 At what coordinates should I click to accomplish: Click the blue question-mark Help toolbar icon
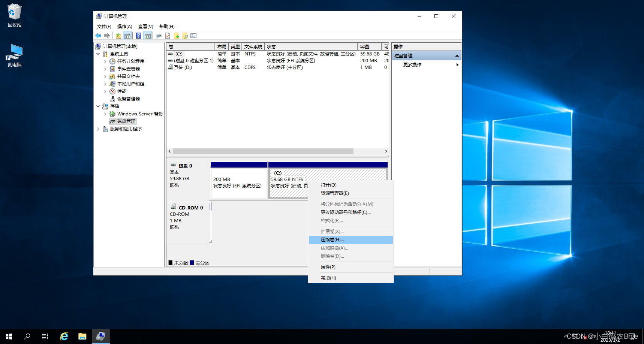139,36
